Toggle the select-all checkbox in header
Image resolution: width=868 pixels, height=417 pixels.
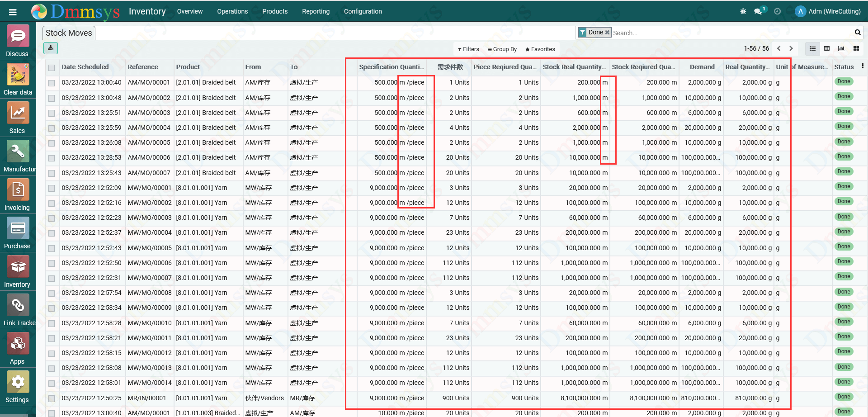[52, 68]
